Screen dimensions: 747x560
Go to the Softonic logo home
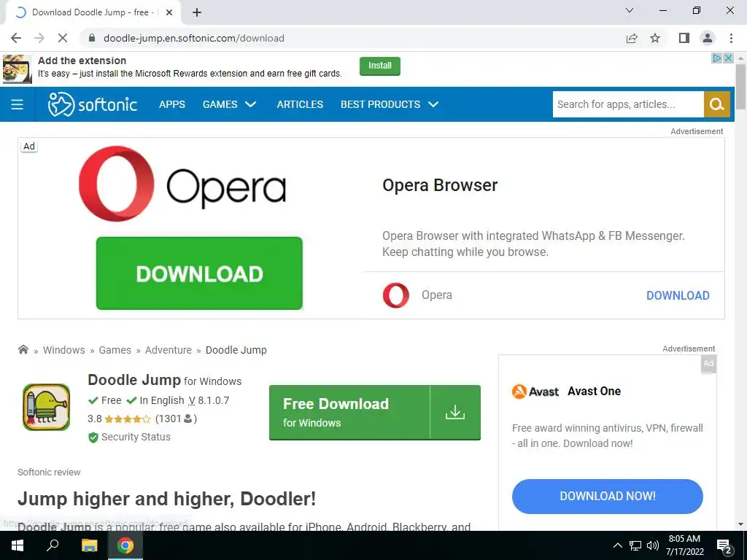coord(93,104)
